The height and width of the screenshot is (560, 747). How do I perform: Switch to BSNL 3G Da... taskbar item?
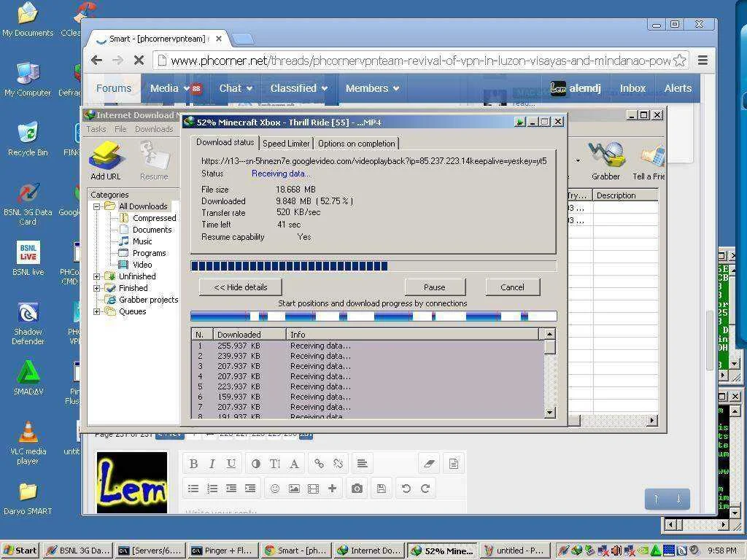click(x=77, y=551)
